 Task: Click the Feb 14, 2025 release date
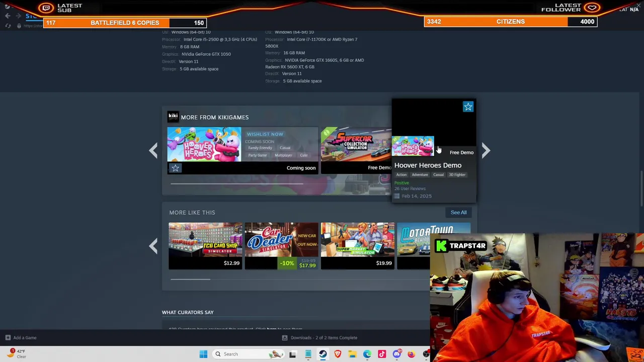(x=417, y=196)
